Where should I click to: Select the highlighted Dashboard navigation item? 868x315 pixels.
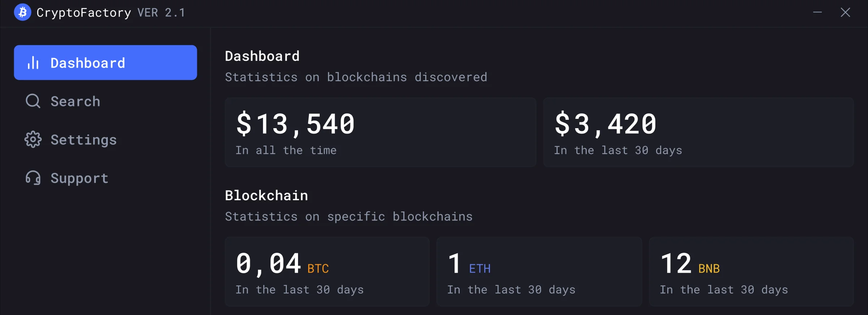(105, 63)
